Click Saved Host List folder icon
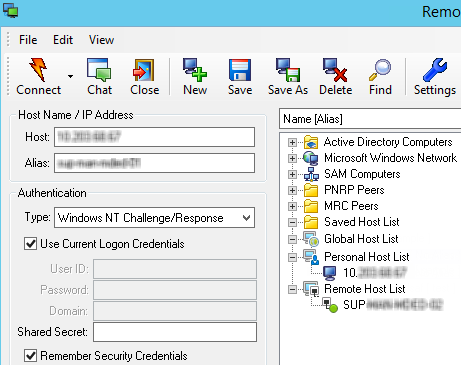This screenshot has width=461, height=365. click(x=311, y=222)
